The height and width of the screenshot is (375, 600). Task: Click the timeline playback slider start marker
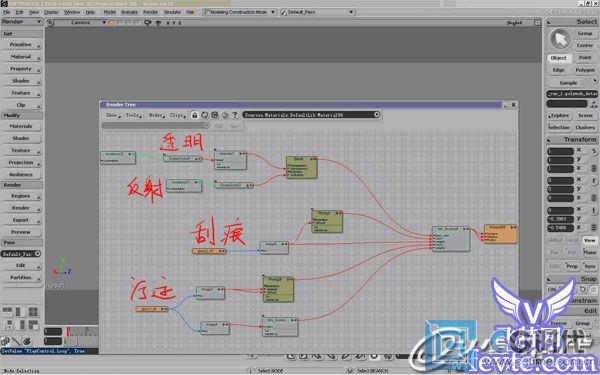68,331
